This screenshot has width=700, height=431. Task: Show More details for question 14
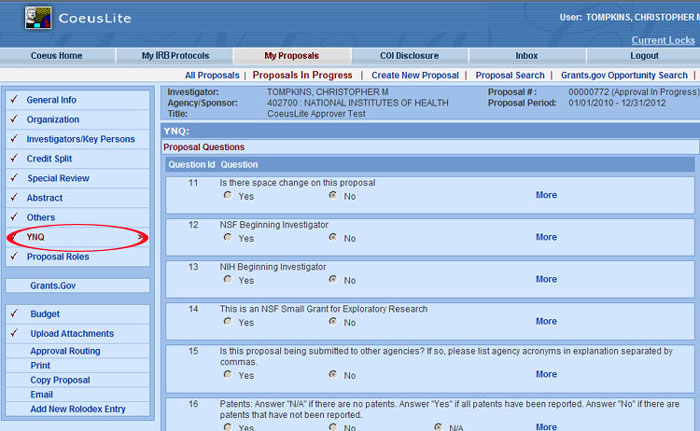click(x=546, y=321)
